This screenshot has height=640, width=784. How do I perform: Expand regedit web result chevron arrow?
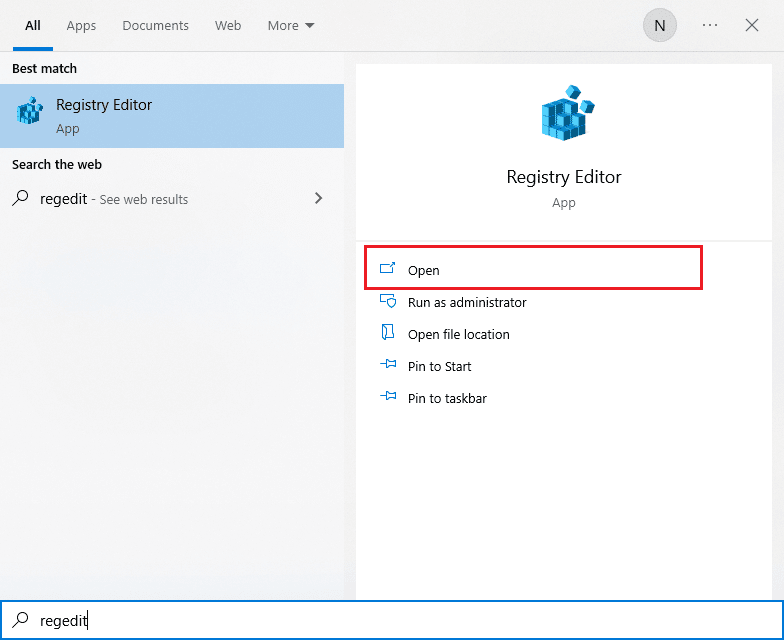pyautogui.click(x=318, y=198)
